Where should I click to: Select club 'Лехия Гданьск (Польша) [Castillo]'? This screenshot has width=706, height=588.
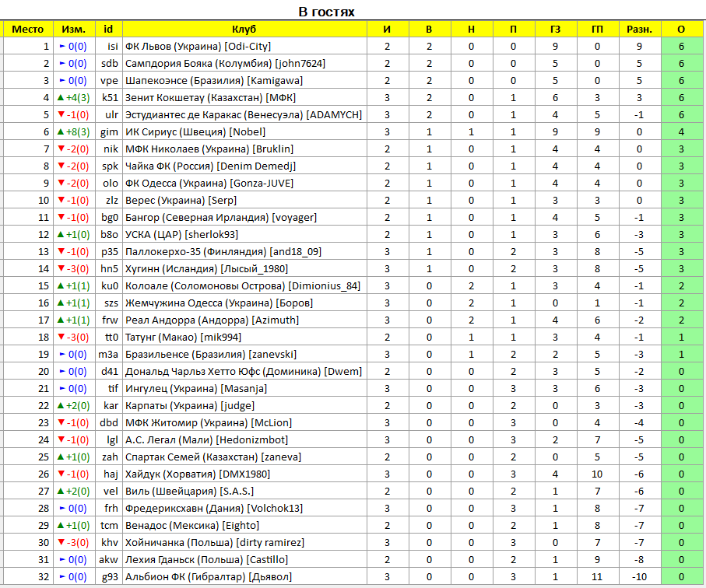[207, 559]
